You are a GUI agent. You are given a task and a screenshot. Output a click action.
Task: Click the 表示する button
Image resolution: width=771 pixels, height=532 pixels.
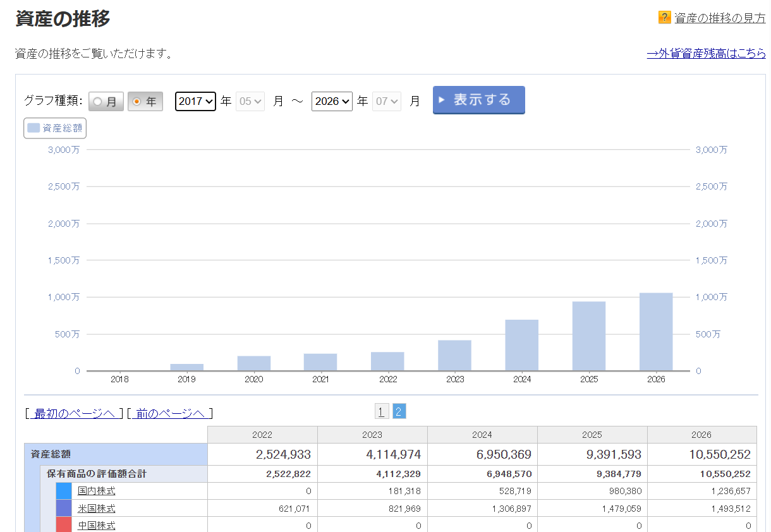[x=479, y=100]
